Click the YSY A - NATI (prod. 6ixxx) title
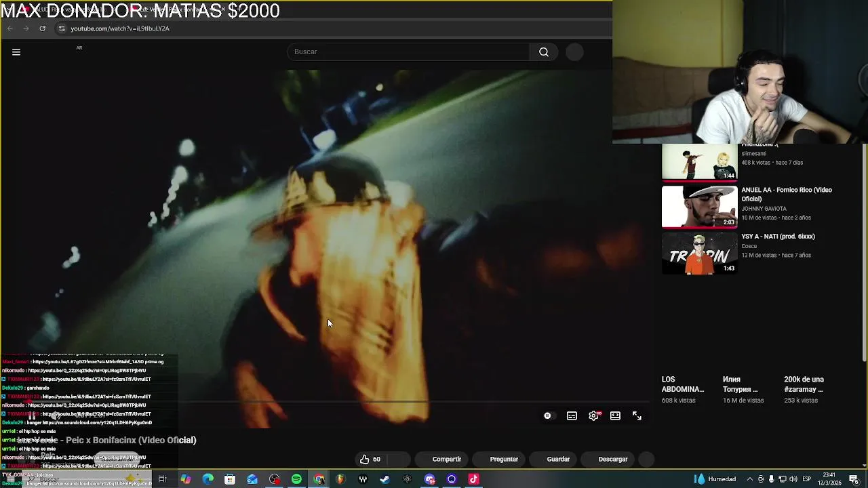Image resolution: width=868 pixels, height=488 pixels. click(x=778, y=237)
